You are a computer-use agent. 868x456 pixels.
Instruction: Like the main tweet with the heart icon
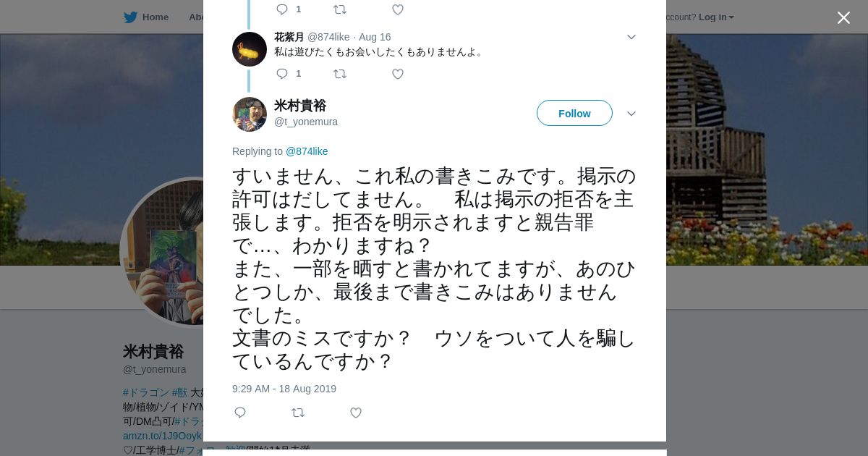(356, 413)
